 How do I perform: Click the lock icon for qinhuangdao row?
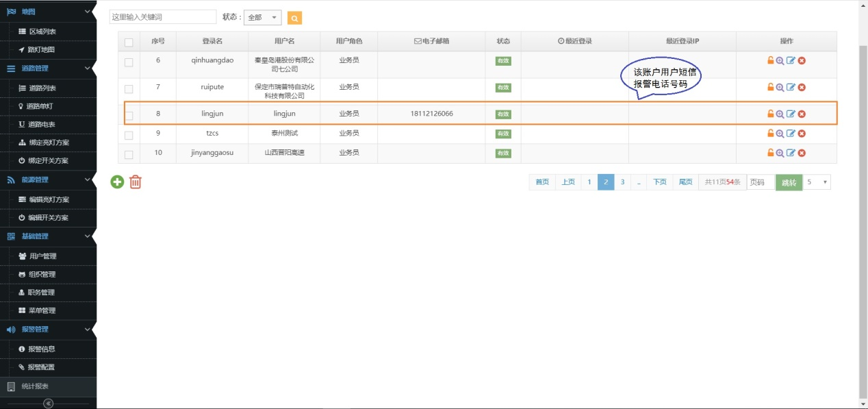(x=770, y=60)
